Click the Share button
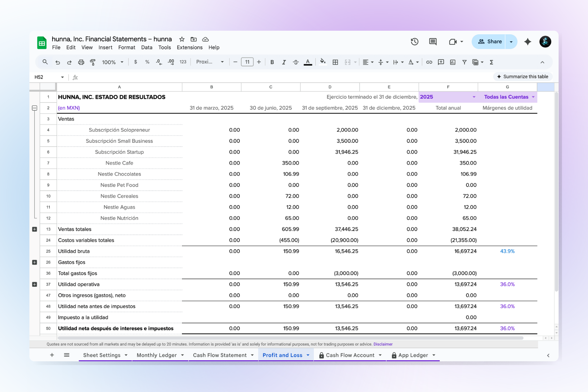The height and width of the screenshot is (392, 588). coord(489,41)
